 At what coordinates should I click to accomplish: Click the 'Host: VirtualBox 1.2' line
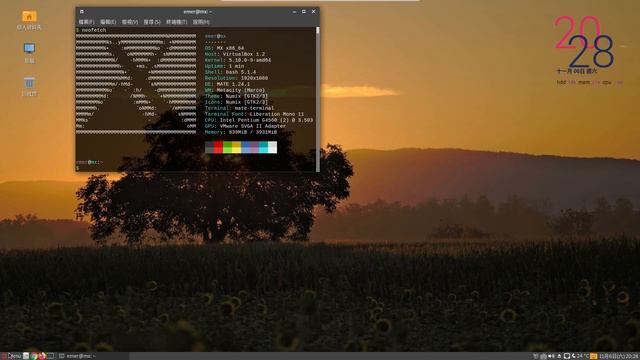[235, 54]
